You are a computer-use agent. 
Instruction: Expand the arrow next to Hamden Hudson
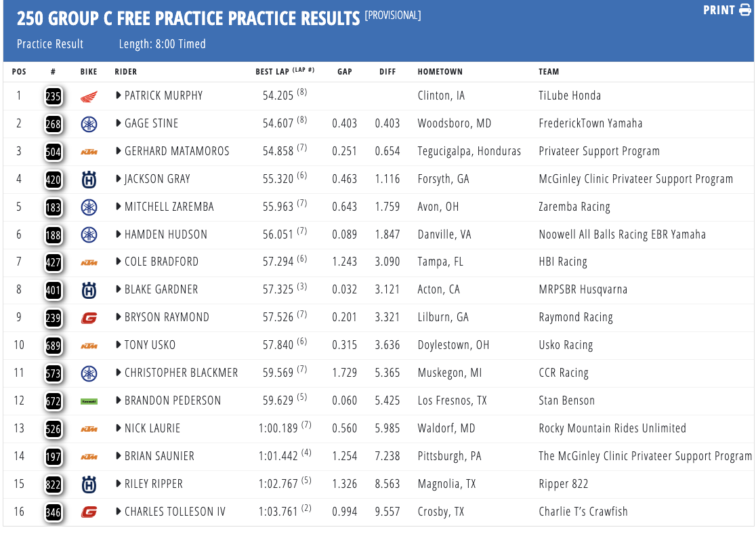click(x=119, y=234)
